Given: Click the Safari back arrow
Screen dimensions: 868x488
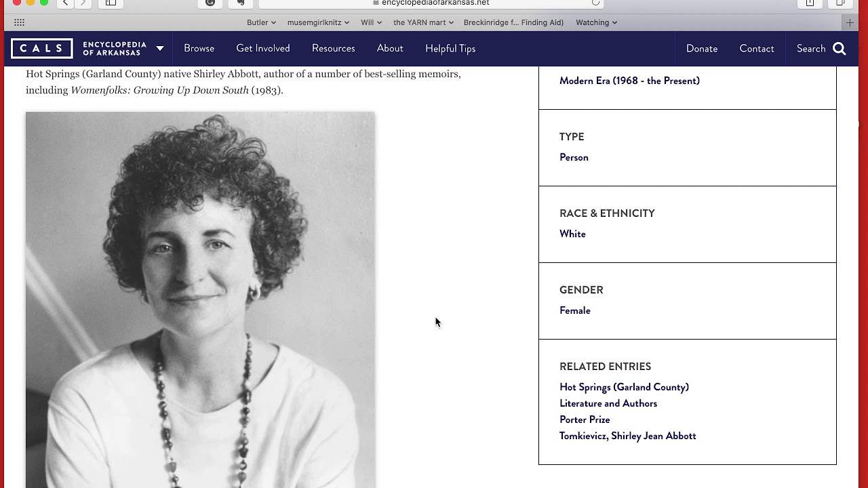Looking at the screenshot, I should pyautogui.click(x=65, y=3).
